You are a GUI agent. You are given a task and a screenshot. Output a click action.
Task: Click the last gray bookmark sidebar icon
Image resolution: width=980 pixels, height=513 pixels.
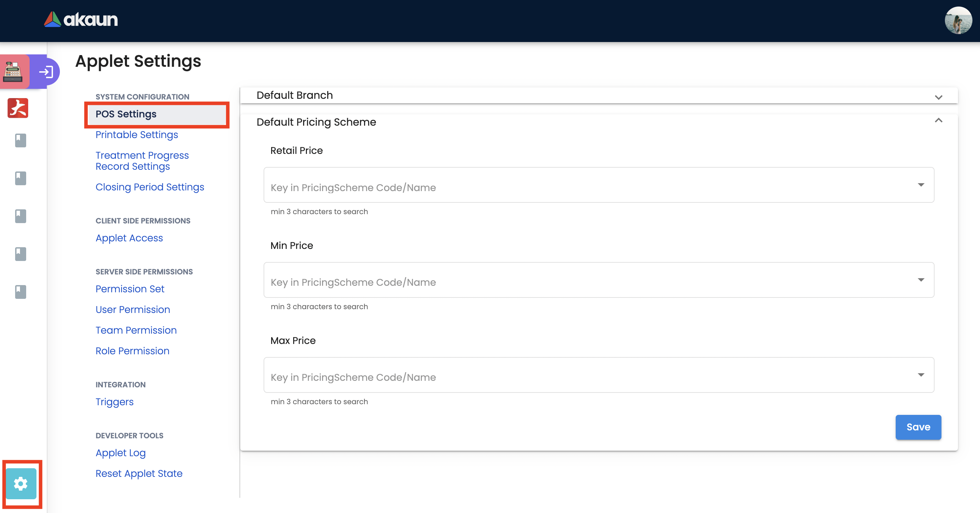21,292
